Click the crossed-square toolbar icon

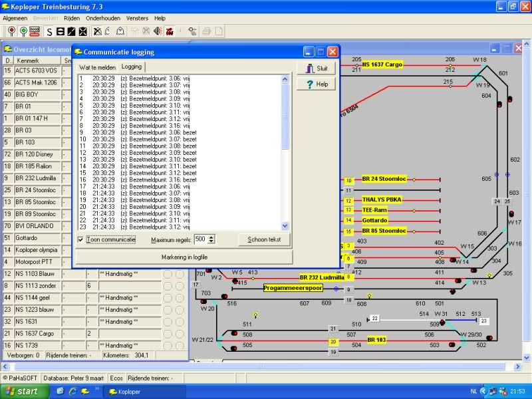(83, 31)
